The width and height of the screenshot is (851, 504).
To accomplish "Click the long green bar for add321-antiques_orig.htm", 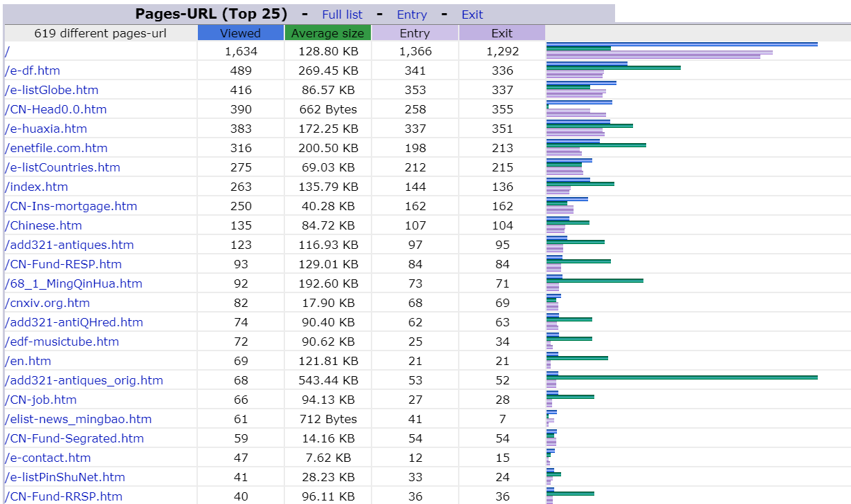I will pos(681,377).
